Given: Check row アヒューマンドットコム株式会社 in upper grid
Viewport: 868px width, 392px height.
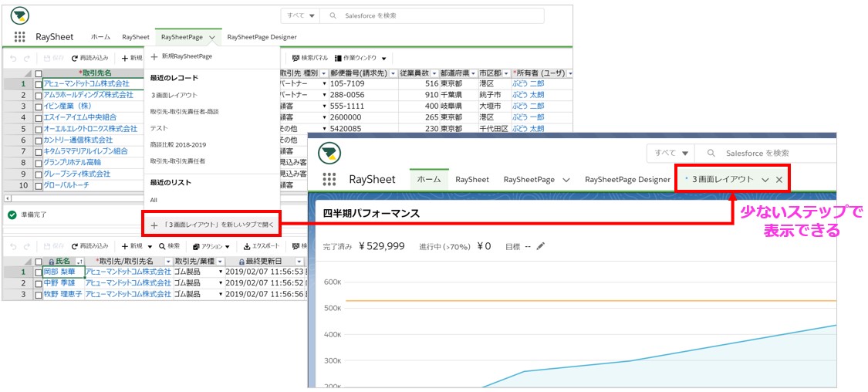Looking at the screenshot, I should pyautogui.click(x=39, y=84).
